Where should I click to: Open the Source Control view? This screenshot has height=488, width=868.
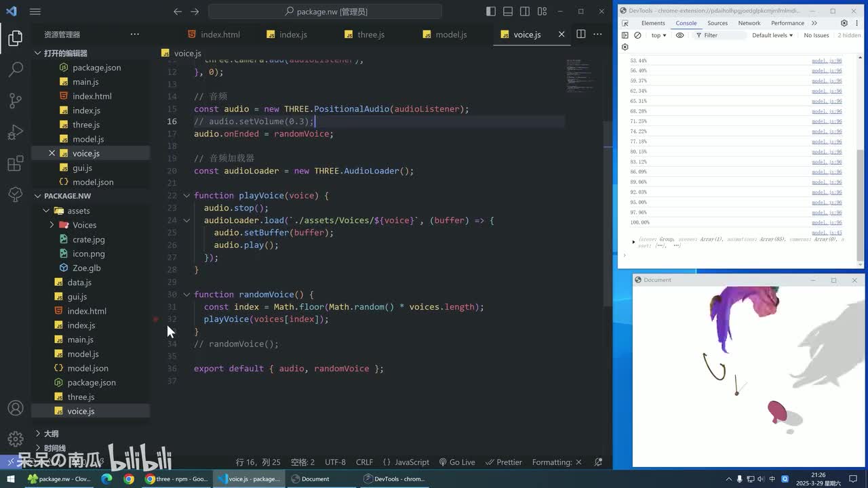(15, 100)
